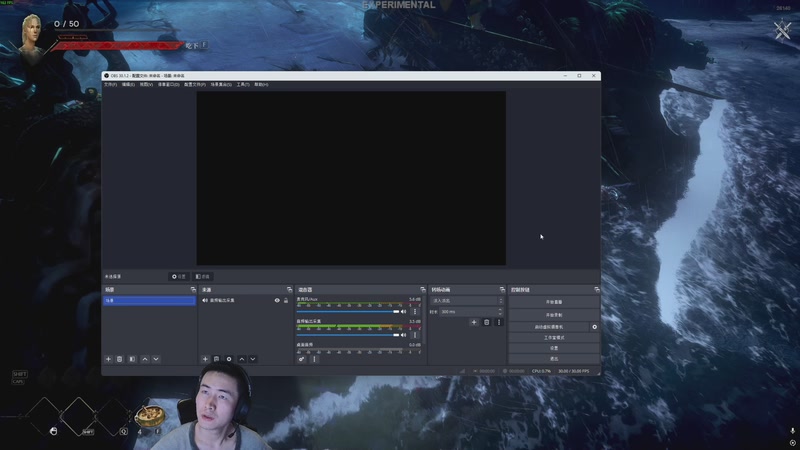Open source properties gear in Sources panel toolbar

[x=229, y=359]
